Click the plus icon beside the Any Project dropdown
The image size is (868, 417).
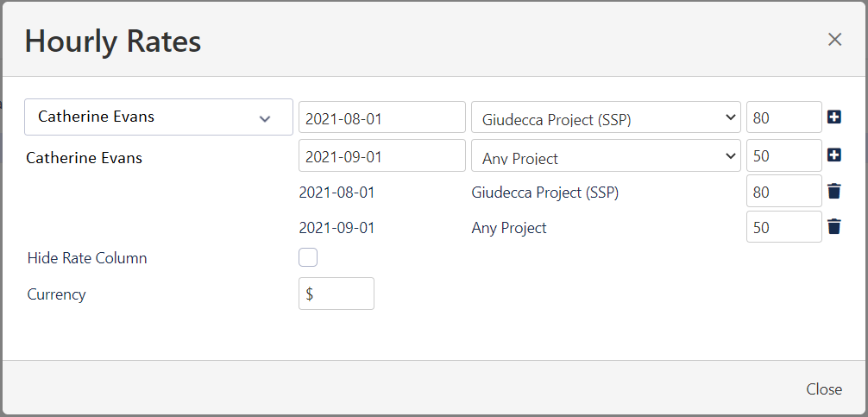[833, 155]
